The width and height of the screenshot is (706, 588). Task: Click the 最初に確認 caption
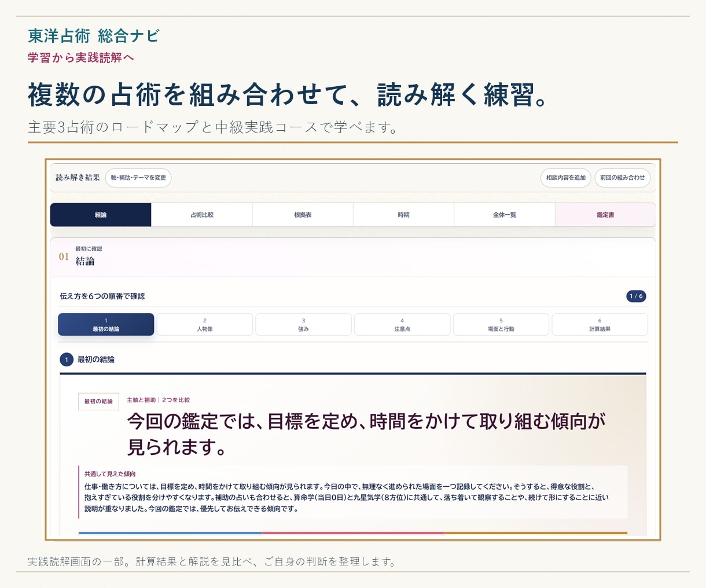tap(89, 249)
